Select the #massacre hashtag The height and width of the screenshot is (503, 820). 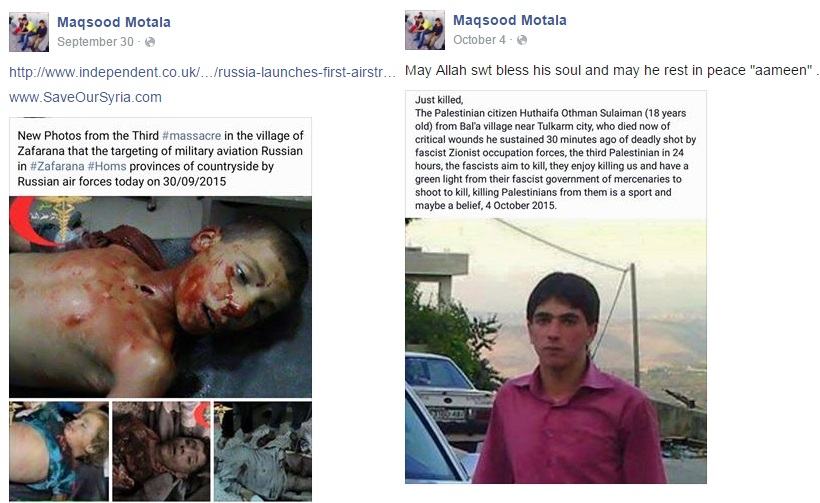click(x=191, y=135)
